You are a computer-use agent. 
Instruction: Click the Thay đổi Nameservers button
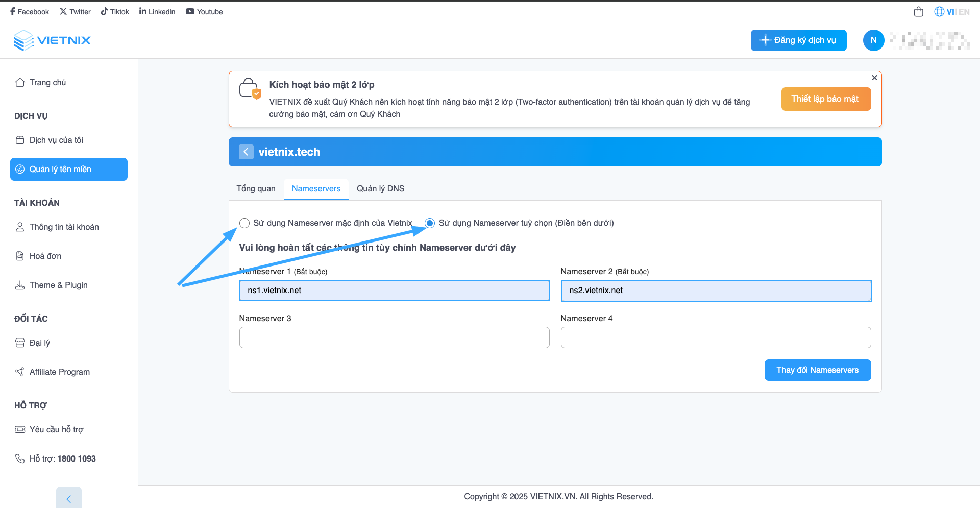point(817,370)
